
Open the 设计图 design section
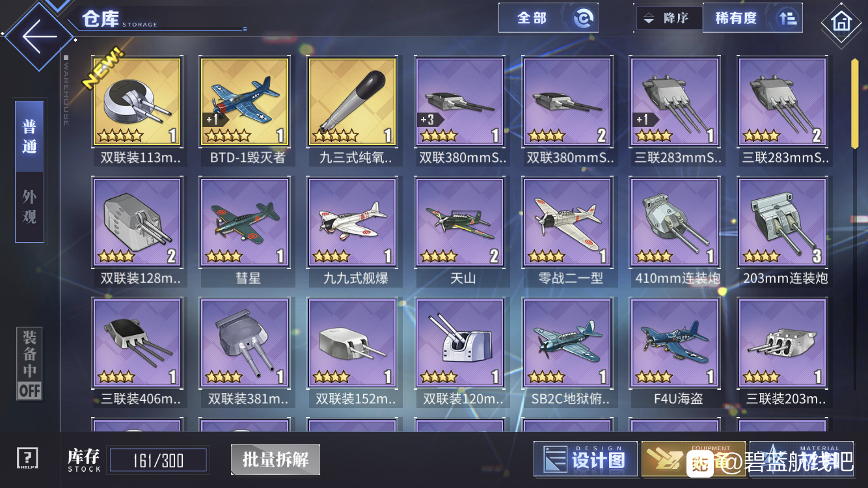[x=586, y=459]
